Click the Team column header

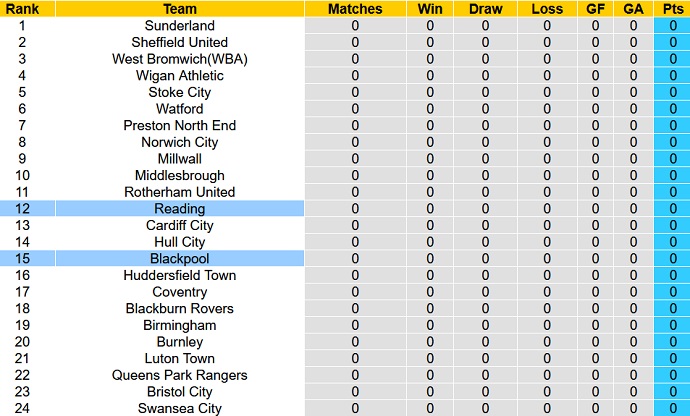[180, 9]
